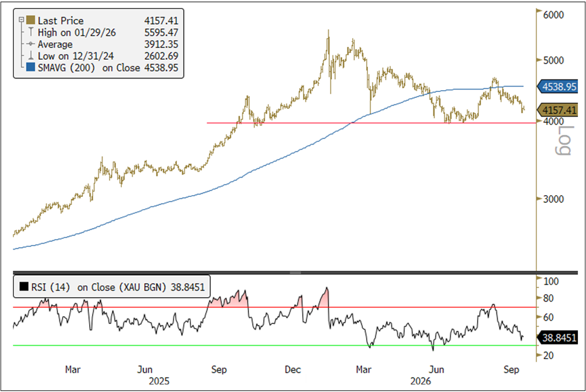
Task: Click the panel divider grip handle
Action: [295, 273]
